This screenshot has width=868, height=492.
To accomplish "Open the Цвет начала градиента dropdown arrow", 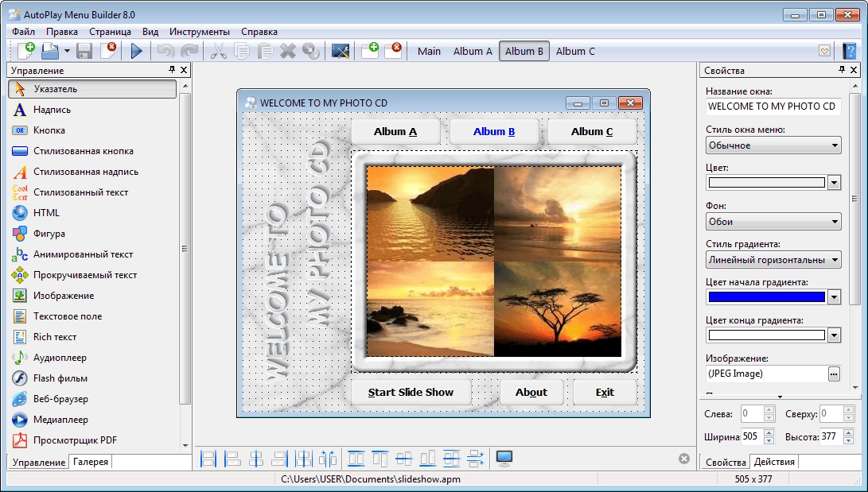I will pyautogui.click(x=835, y=296).
